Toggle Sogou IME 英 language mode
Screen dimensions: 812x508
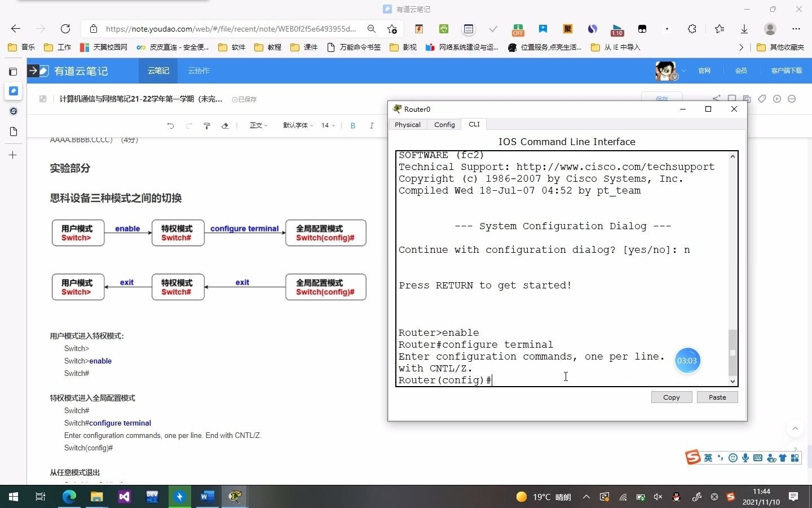[x=708, y=458]
